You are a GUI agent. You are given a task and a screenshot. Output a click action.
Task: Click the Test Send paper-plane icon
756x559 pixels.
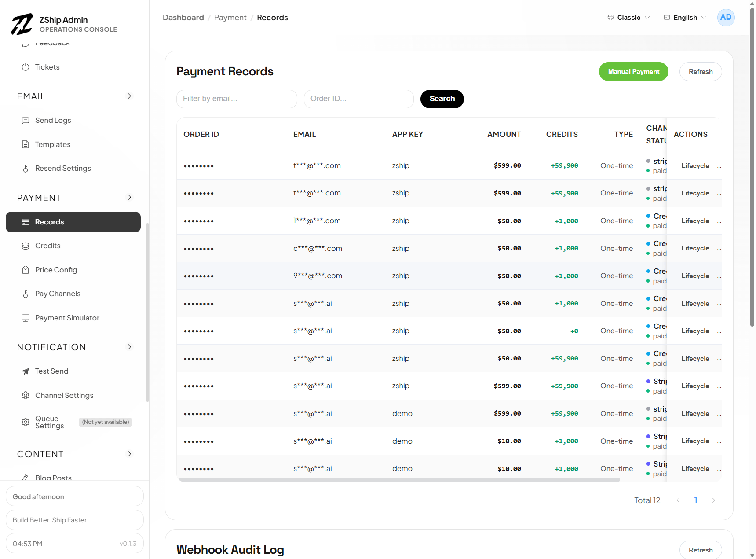(x=26, y=371)
